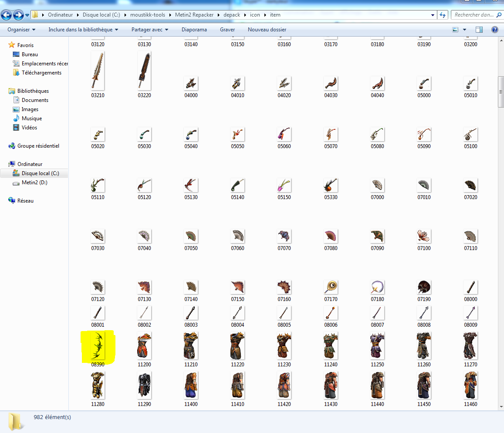
Task: Click the scrollbar down arrow
Action: click(x=501, y=406)
